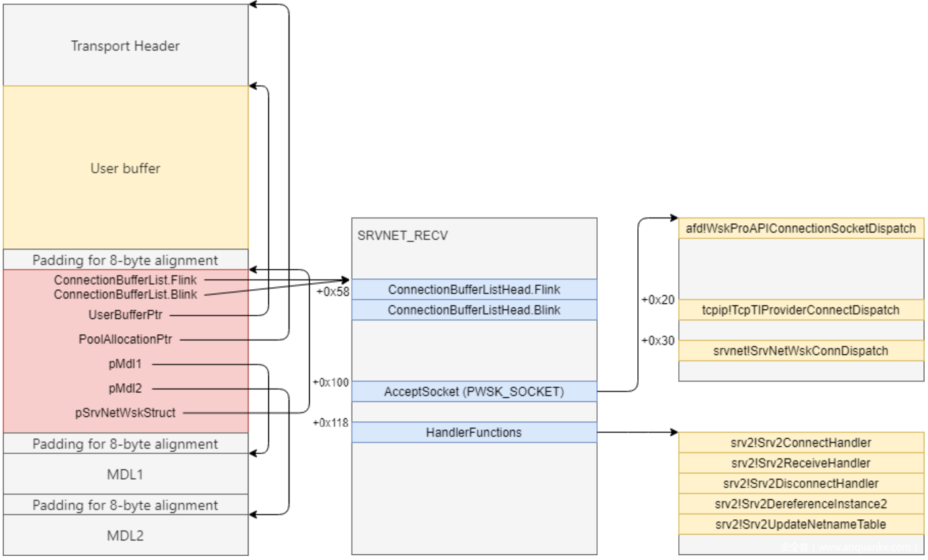This screenshot has width=928, height=560.
Task: Click the Transport Header block
Action: [125, 46]
